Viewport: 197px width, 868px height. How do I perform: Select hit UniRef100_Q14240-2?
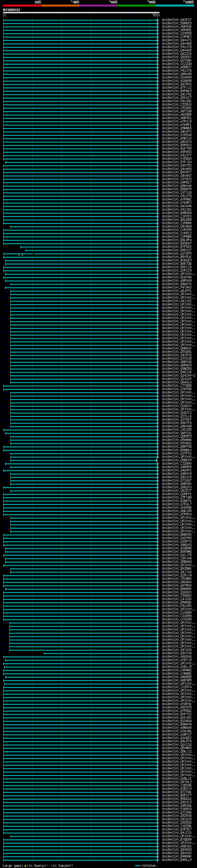[179, 376]
